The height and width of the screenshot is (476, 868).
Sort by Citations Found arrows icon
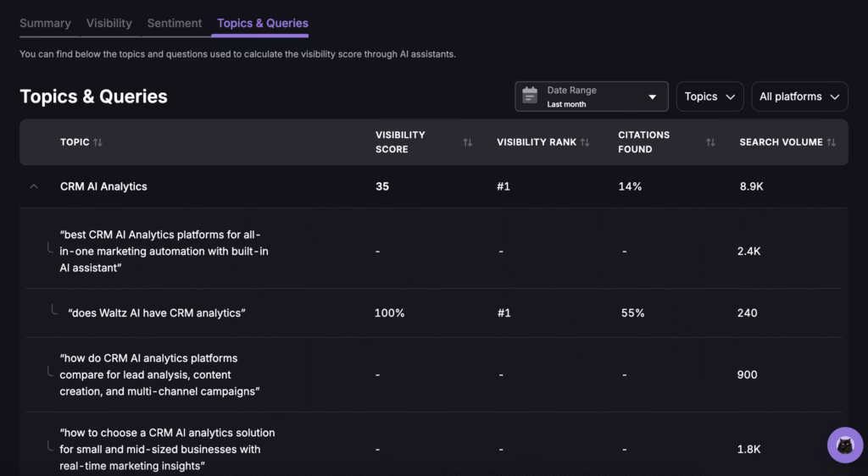tap(710, 142)
